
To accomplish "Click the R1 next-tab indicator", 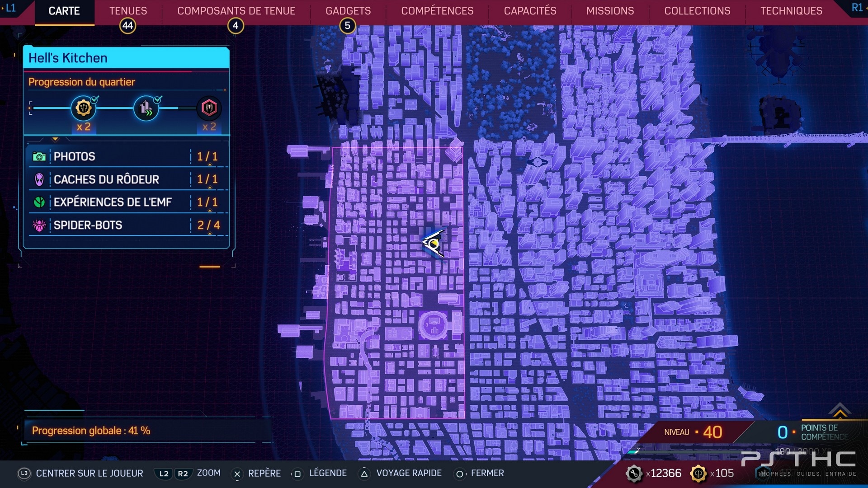I will coord(857,8).
